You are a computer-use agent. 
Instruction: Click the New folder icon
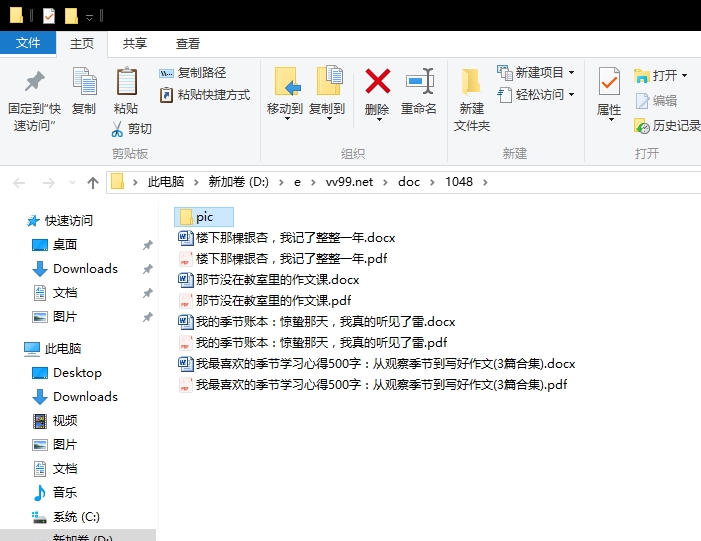pyautogui.click(x=471, y=81)
